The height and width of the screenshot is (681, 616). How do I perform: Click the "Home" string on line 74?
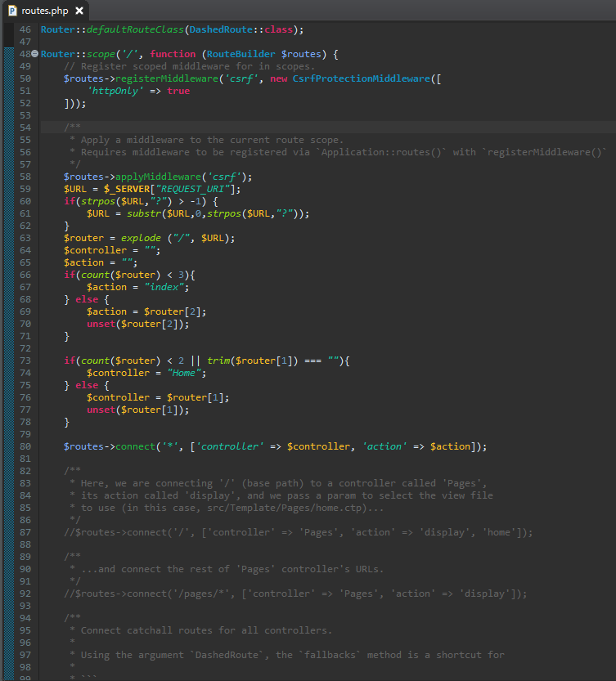(184, 373)
